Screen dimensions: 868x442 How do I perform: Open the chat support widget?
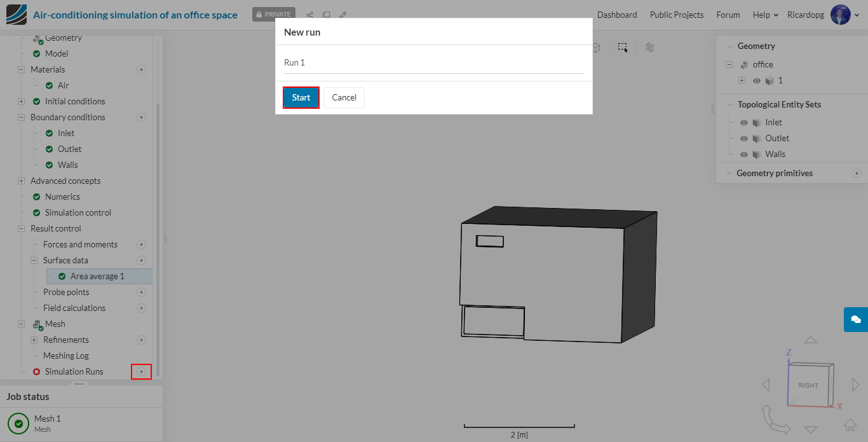[x=856, y=319]
